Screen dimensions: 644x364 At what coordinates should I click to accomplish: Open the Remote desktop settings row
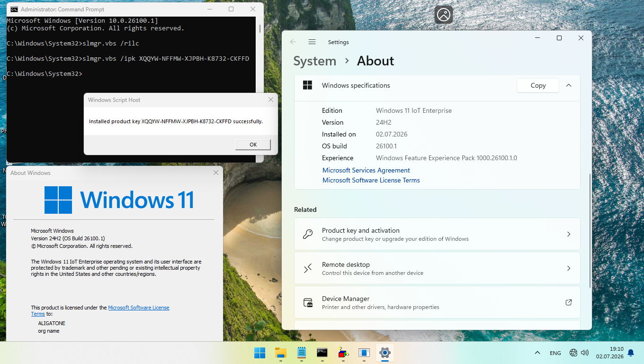(437, 268)
